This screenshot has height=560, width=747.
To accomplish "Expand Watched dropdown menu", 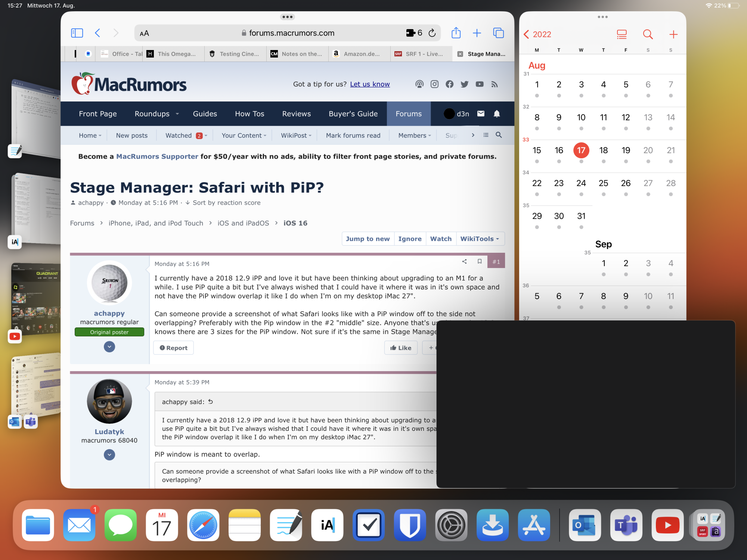I will pyautogui.click(x=206, y=136).
